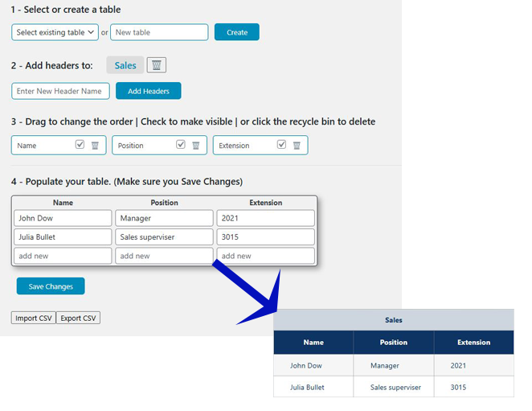The image size is (532, 411).
Task: Delete the Sales table using recycle bin
Action: 157,65
